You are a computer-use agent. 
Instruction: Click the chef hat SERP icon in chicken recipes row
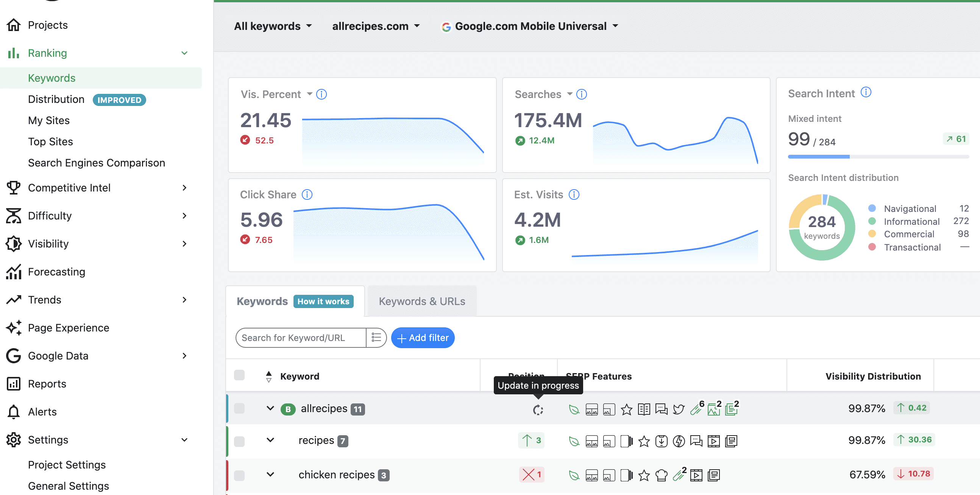(x=662, y=475)
